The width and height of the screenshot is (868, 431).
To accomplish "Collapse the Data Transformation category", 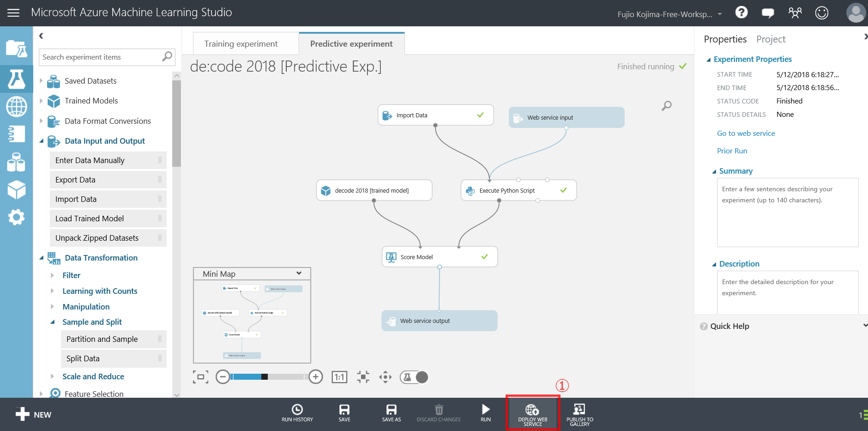I will tap(41, 258).
